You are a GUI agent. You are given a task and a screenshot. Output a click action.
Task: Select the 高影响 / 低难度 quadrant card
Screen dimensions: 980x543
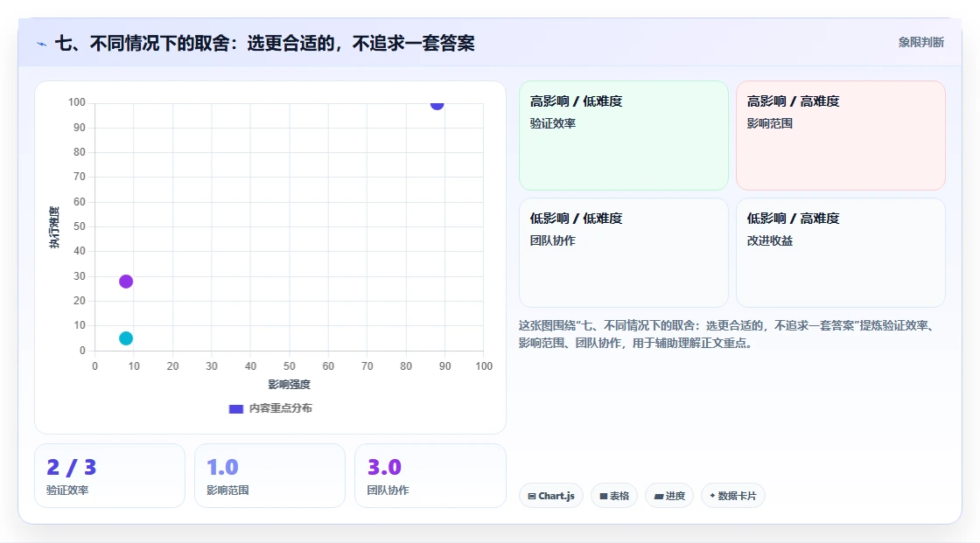pyautogui.click(x=623, y=135)
